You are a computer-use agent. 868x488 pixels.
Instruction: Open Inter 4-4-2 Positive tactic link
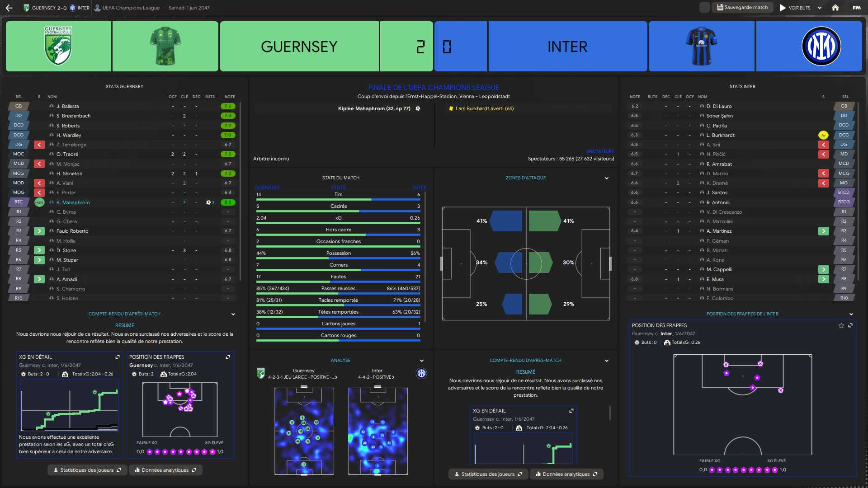click(376, 377)
